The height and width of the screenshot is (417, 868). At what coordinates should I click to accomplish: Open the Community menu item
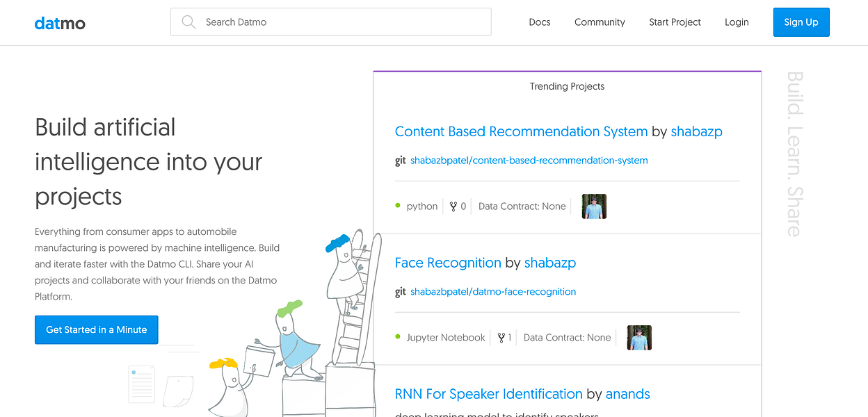pos(600,22)
